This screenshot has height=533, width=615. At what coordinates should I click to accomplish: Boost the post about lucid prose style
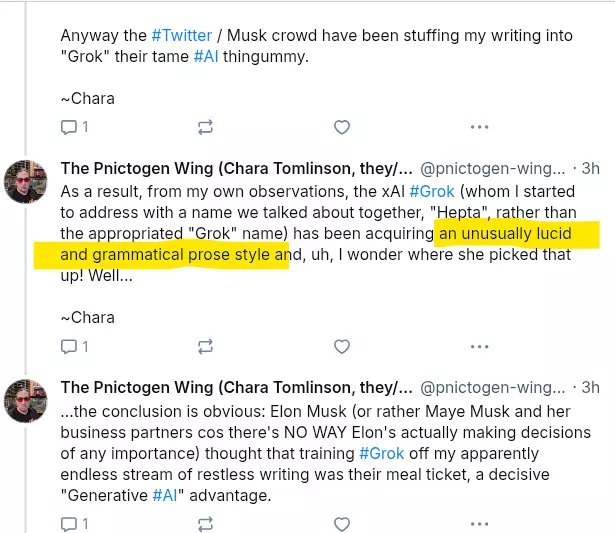click(x=205, y=346)
